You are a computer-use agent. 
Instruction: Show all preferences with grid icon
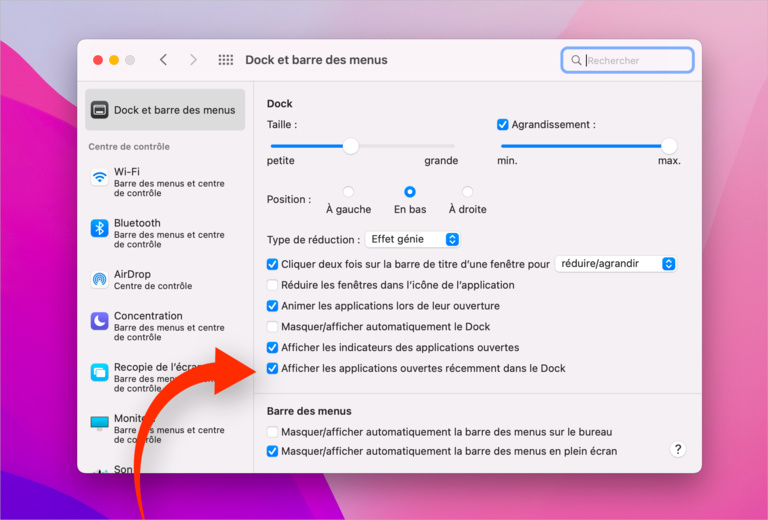pos(226,60)
